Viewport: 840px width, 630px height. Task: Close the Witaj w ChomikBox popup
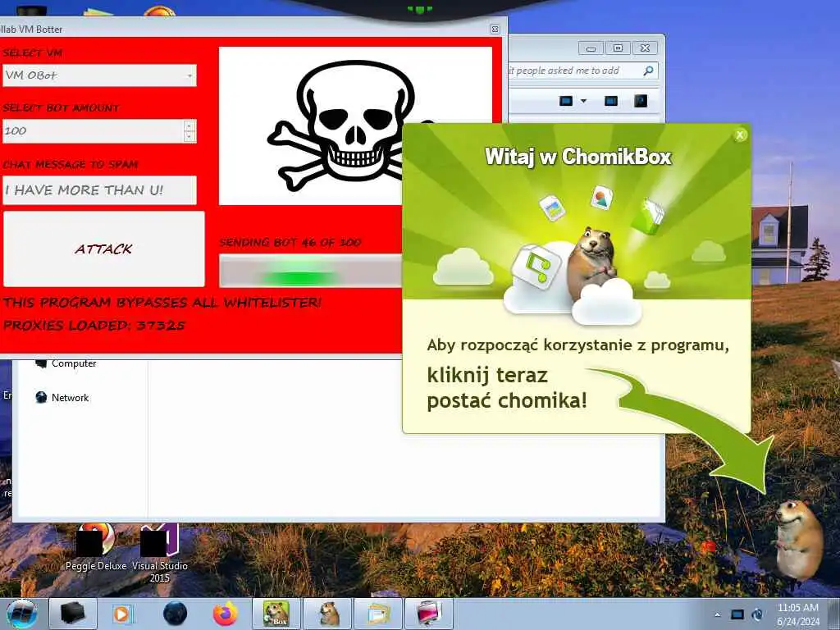pos(740,135)
